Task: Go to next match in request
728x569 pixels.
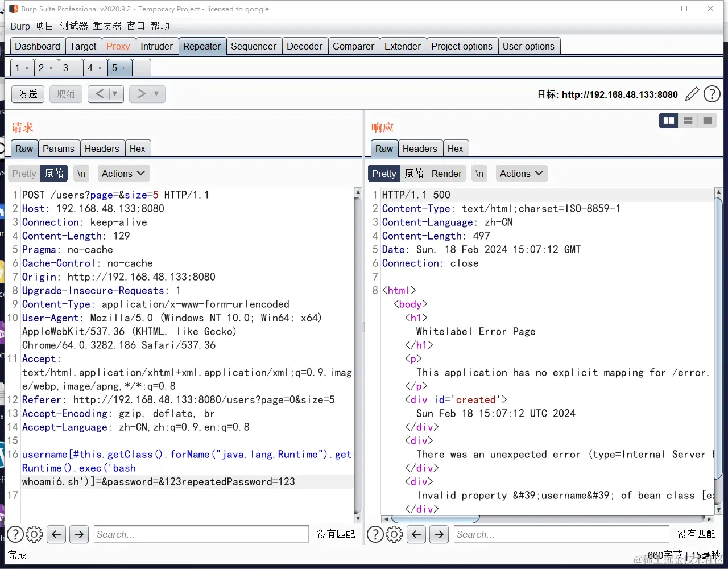Action: click(x=79, y=534)
